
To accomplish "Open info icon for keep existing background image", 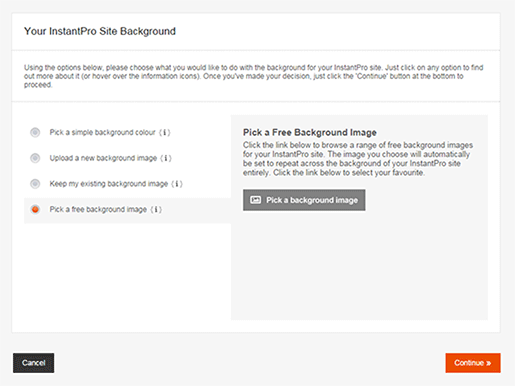I will [177, 184].
